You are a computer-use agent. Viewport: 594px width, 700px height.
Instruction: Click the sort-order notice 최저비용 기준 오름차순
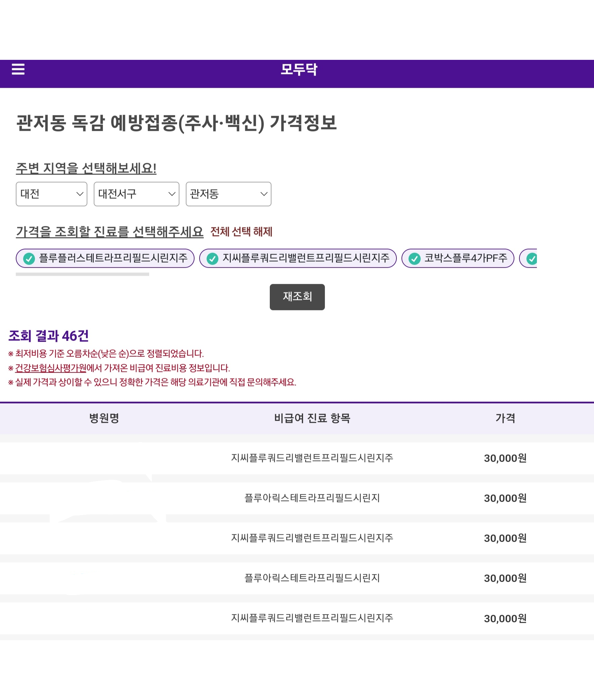[106, 354]
